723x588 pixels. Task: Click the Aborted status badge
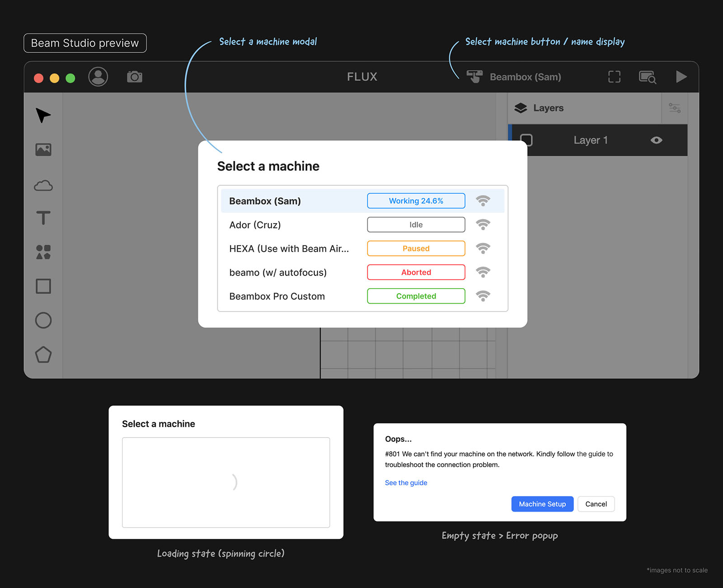416,272
